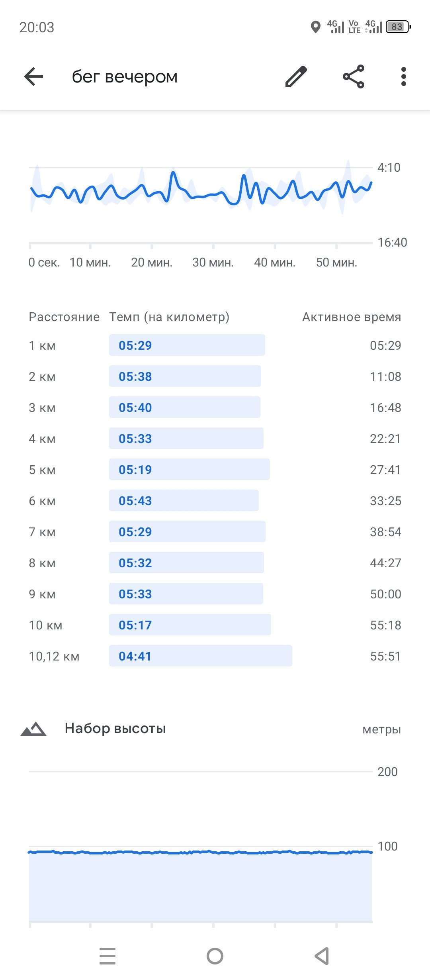Tap the Активное время column header
Screen dimensions: 430x980
pyautogui.click(x=352, y=317)
